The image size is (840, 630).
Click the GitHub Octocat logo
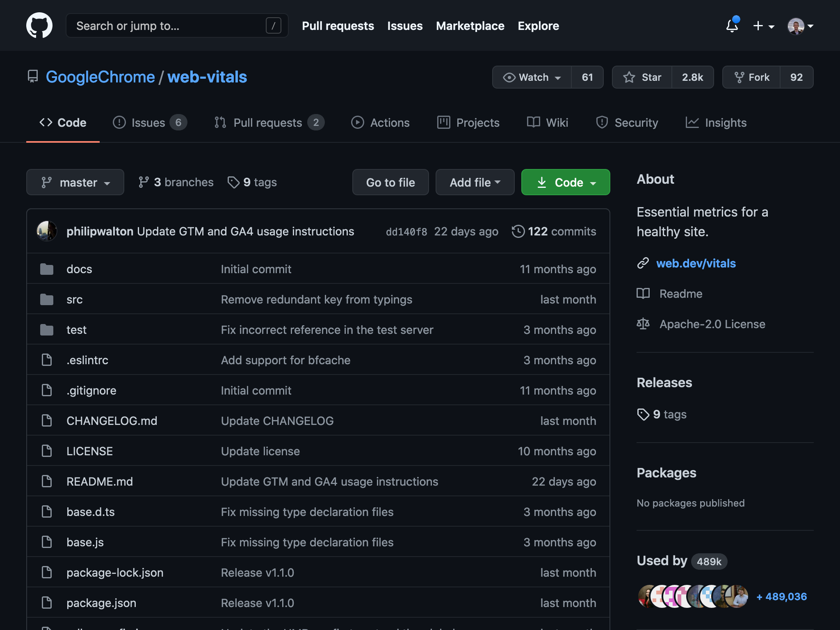(39, 25)
